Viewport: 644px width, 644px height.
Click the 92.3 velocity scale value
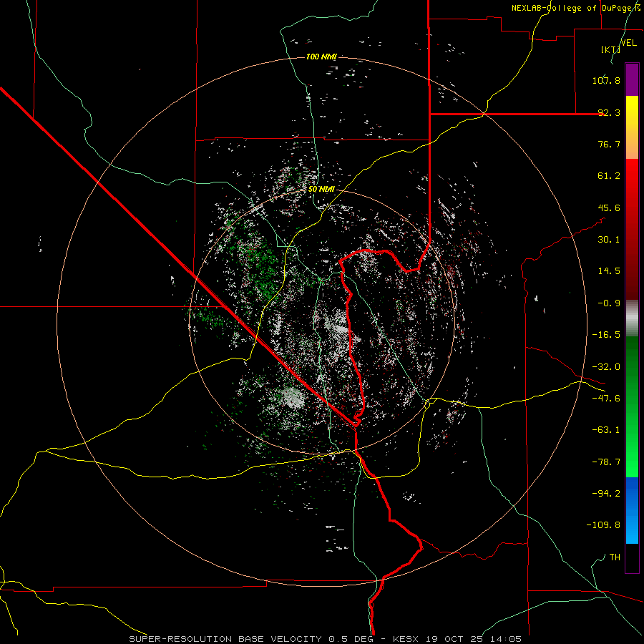point(609,112)
